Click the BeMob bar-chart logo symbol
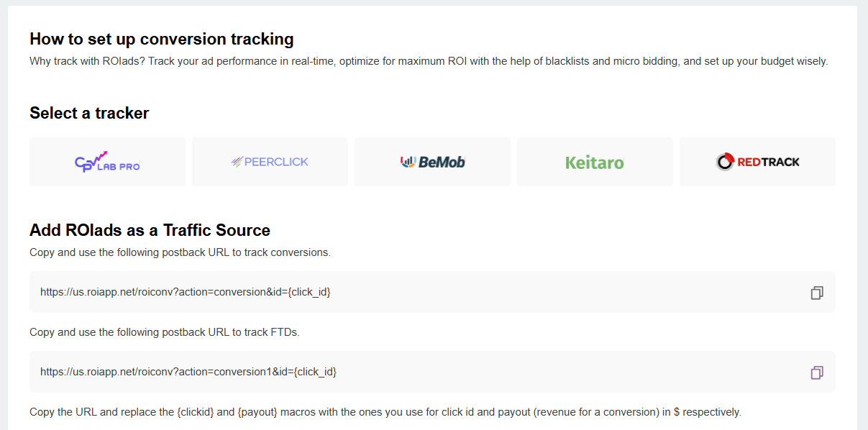Screen dimensions: 868x430 pyautogui.click(x=408, y=162)
